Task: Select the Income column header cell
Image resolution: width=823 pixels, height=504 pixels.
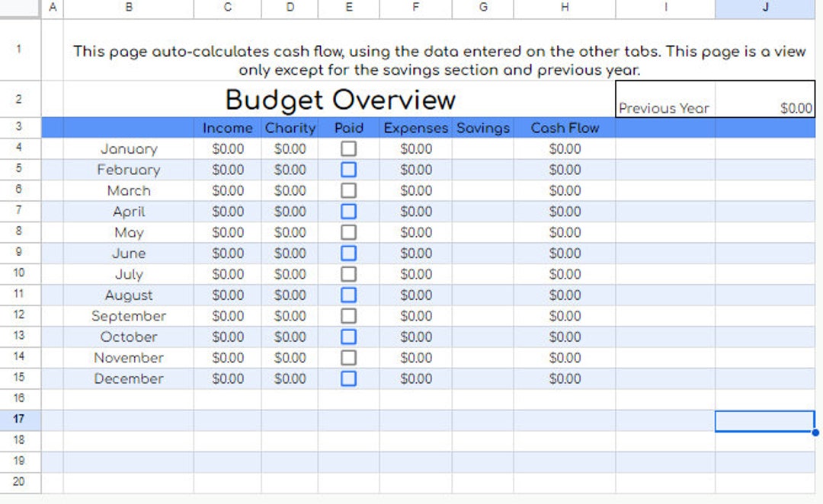Action: point(226,128)
